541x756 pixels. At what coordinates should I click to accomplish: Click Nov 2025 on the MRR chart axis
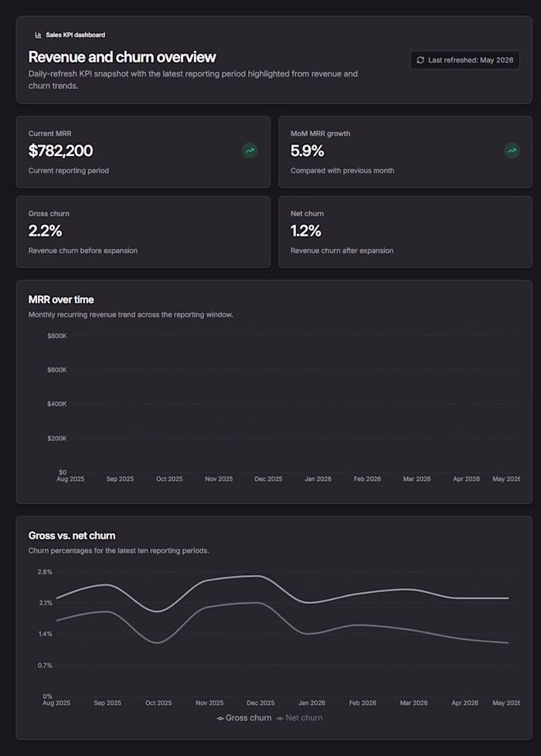(219, 478)
